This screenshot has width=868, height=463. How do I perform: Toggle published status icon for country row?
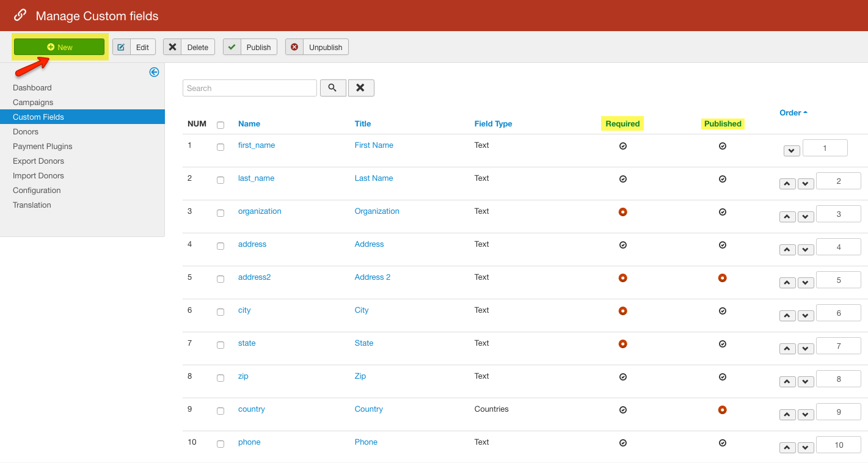[722, 410]
